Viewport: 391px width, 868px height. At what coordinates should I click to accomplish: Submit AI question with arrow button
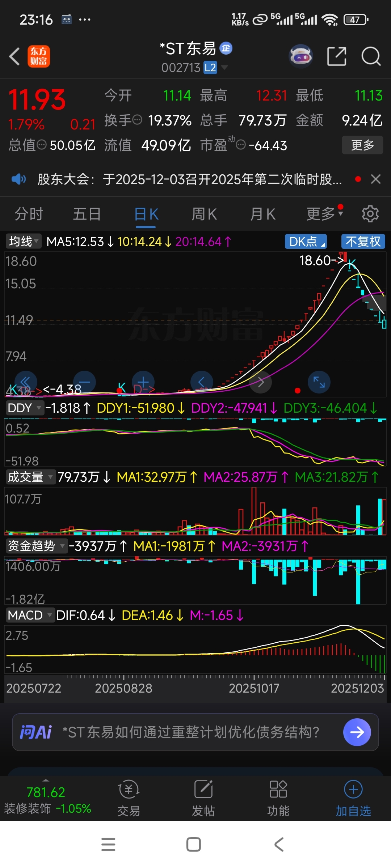(x=357, y=732)
